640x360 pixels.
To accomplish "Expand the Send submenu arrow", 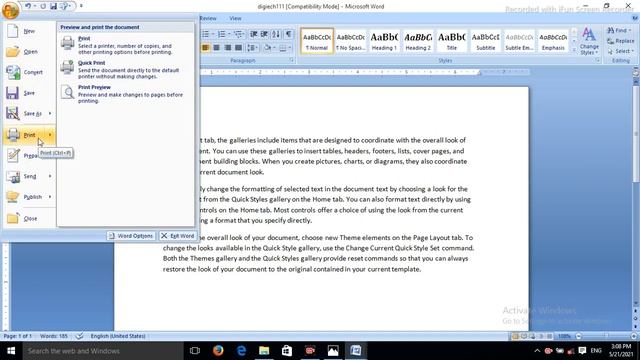I will [x=50, y=176].
